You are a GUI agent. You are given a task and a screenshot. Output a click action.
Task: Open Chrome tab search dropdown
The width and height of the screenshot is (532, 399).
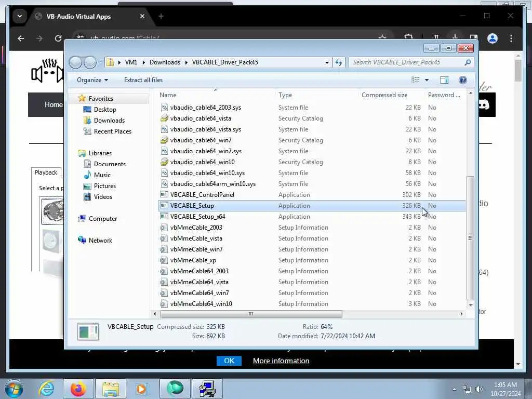(20, 16)
